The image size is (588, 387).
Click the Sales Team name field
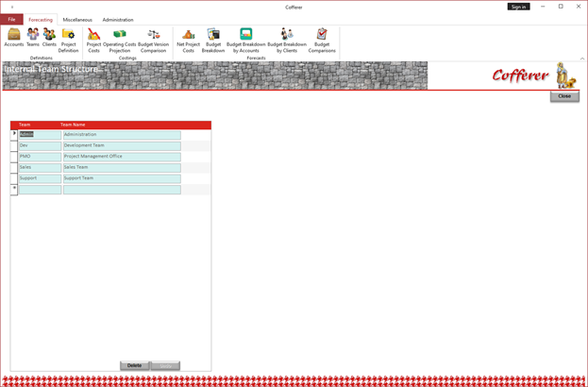tap(122, 168)
